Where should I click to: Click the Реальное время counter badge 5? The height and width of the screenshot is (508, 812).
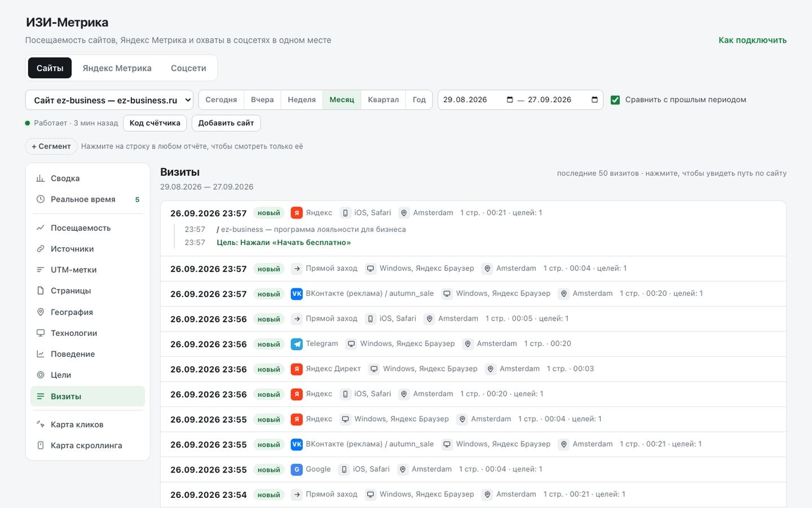pyautogui.click(x=137, y=199)
